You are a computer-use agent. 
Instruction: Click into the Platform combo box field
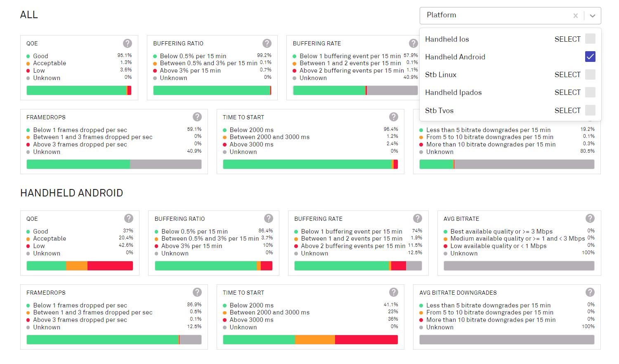(x=495, y=15)
